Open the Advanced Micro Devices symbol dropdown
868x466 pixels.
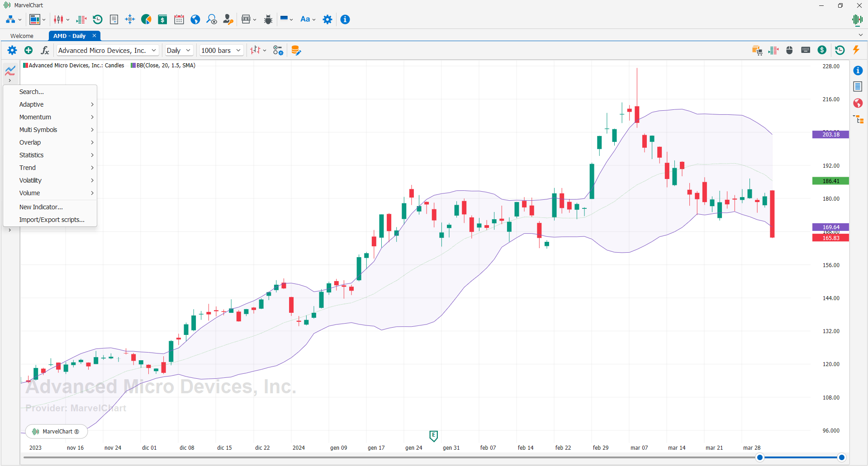click(x=107, y=50)
